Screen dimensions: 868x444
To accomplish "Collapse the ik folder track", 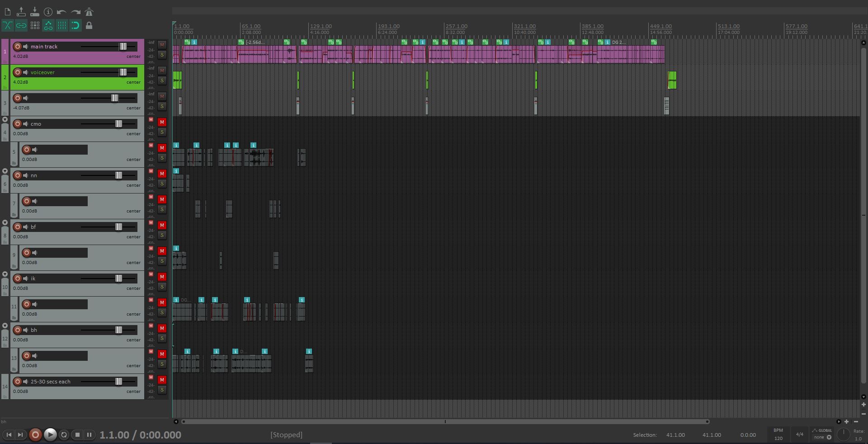I will coord(5,274).
